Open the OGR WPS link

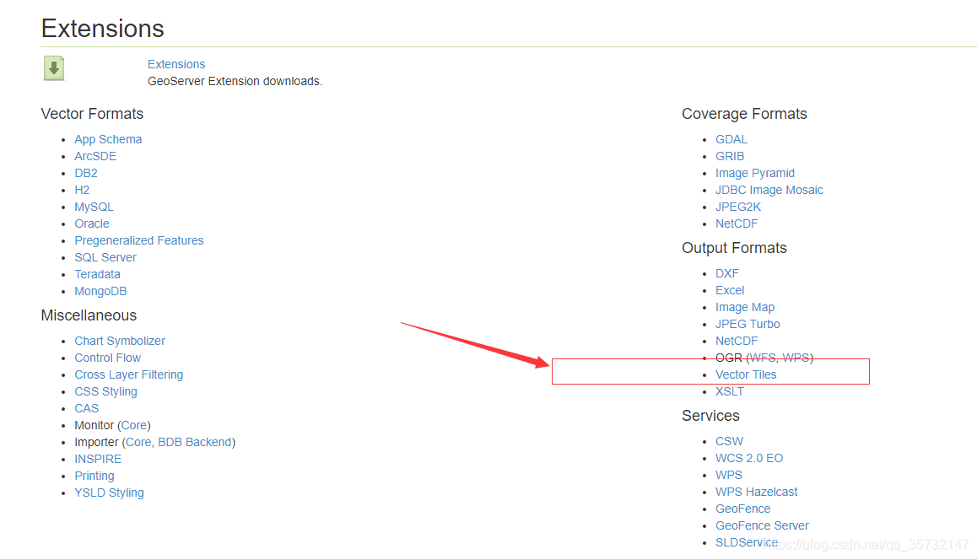[x=796, y=358]
